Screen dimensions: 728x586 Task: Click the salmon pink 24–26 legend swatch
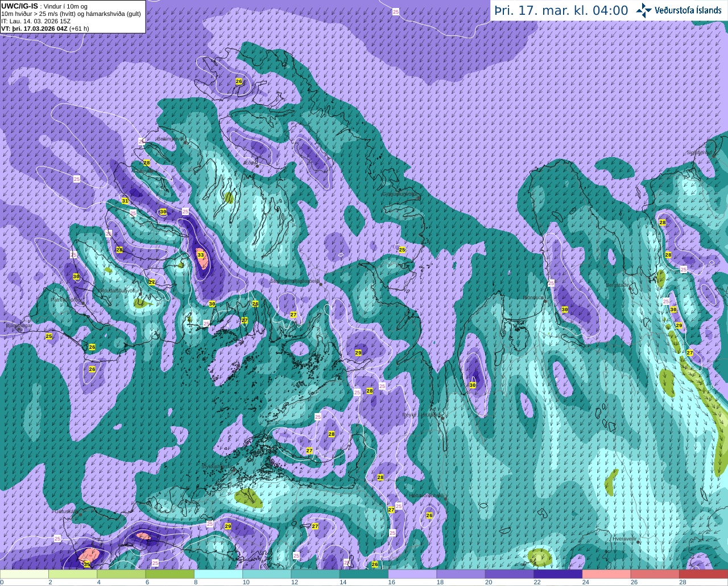coord(607,573)
